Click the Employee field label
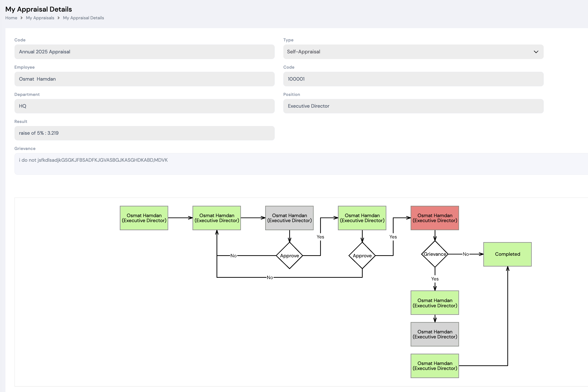 [24, 67]
